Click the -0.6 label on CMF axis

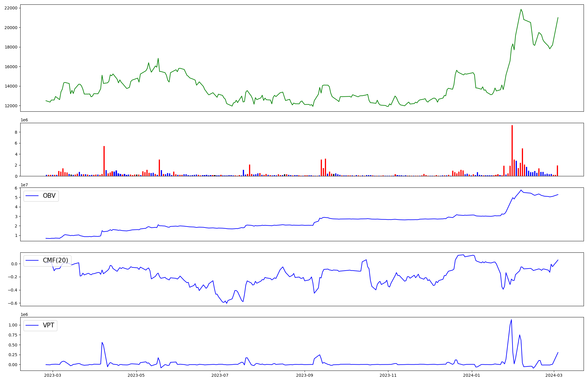click(x=13, y=303)
